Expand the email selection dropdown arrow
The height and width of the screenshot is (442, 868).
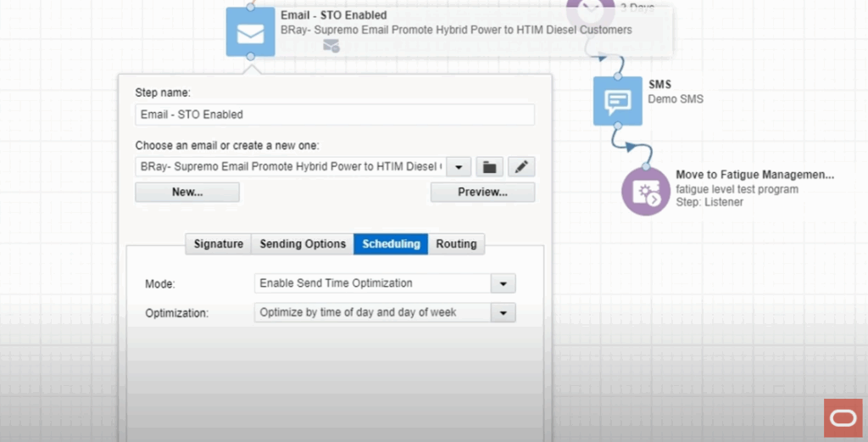[459, 167]
